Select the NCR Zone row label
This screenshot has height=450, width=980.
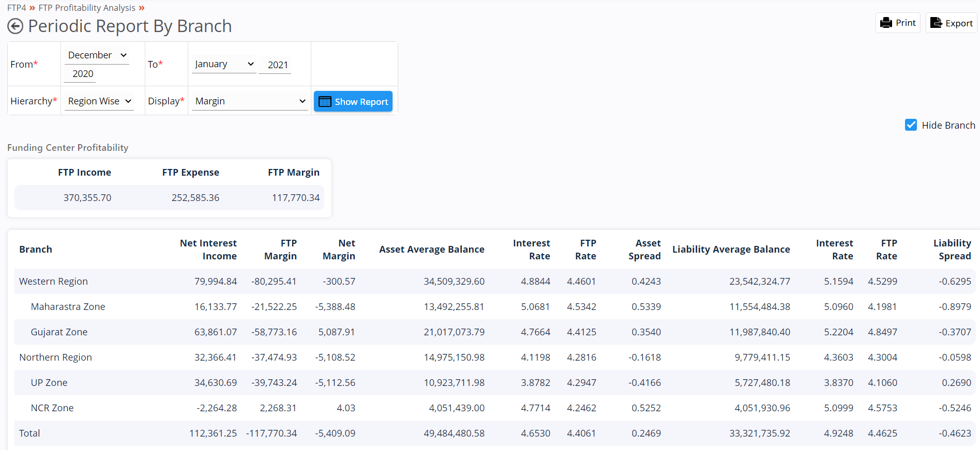tap(52, 408)
